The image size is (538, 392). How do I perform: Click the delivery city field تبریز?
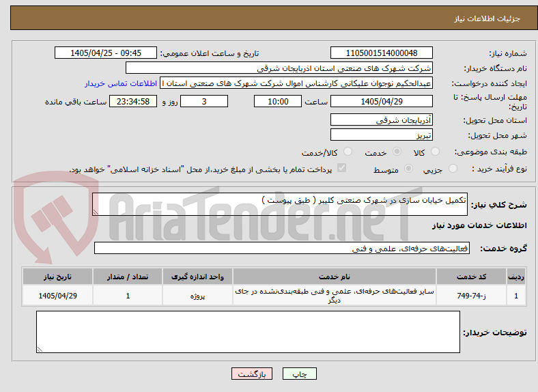(381, 135)
